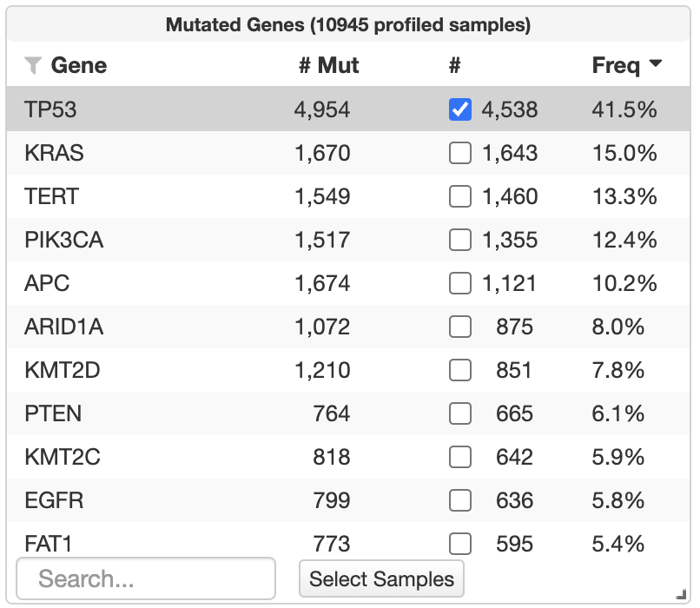The image size is (700, 608).
Task: Uncheck the TP53 sample checkbox
Action: coord(459,109)
